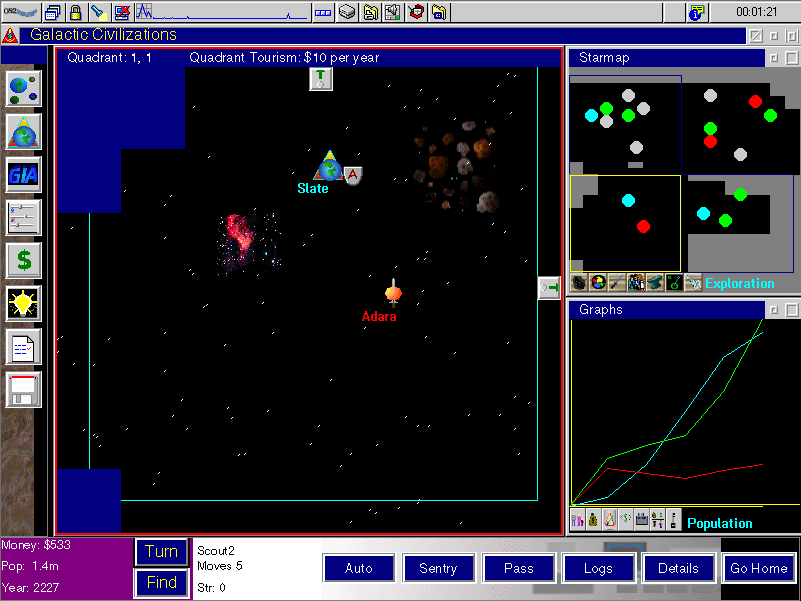Screen dimensions: 801x601
Task: Click the floppy disk save game icon
Action: tap(23, 389)
